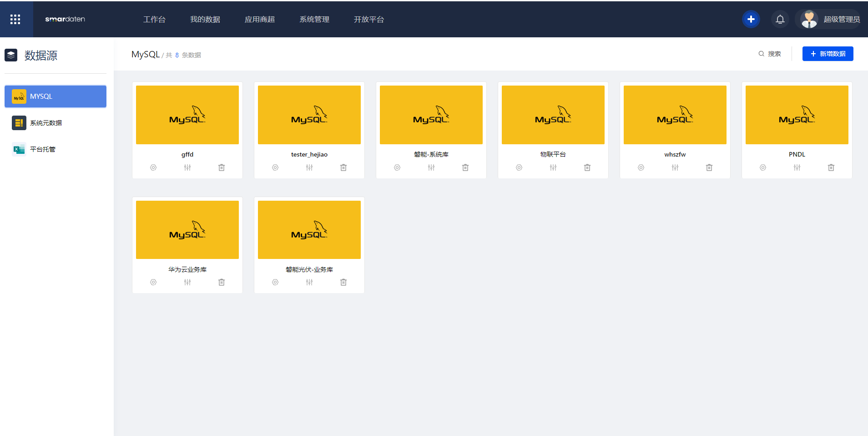Image resolution: width=868 pixels, height=436 pixels.
Task: Open PNDL sliders settings icon
Action: pyautogui.click(x=797, y=167)
